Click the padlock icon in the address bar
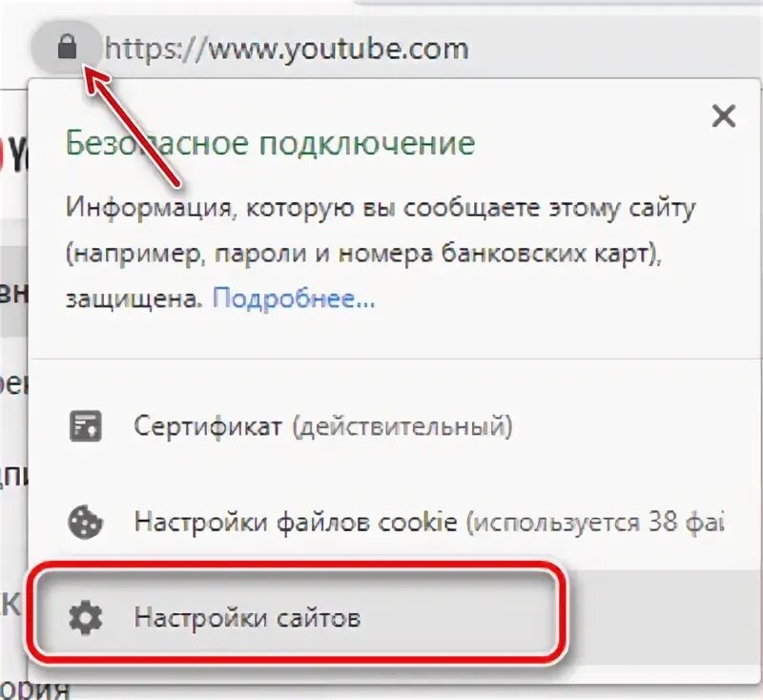This screenshot has height=700, width=763. 67,48
